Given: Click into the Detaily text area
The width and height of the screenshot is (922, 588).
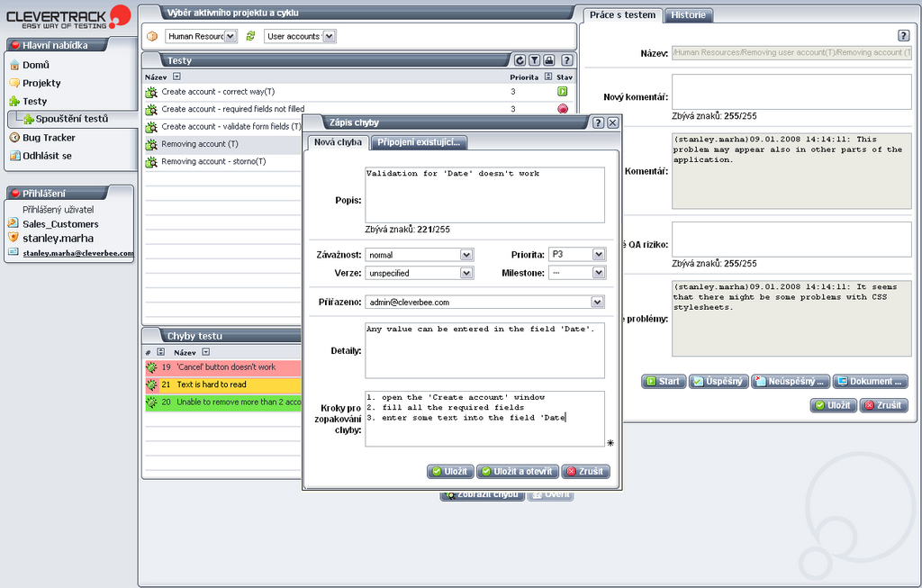Looking at the screenshot, I should 484,350.
